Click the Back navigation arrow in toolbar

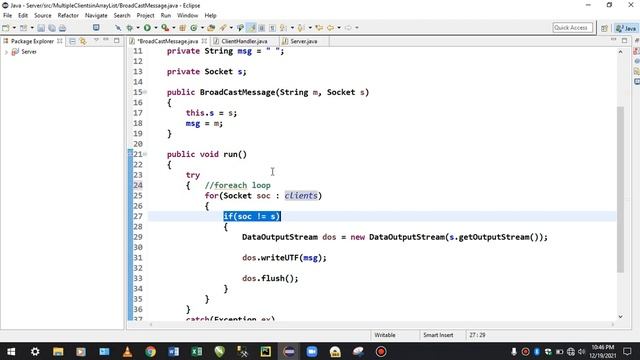(330, 28)
